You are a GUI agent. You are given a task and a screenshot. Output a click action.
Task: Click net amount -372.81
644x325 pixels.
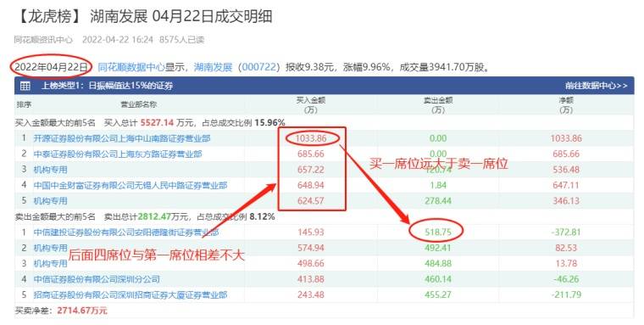566,233
